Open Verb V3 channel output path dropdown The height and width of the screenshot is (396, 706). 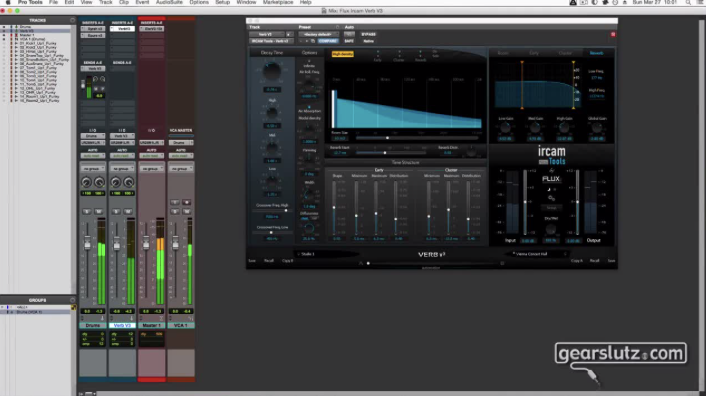pyautogui.click(x=122, y=143)
